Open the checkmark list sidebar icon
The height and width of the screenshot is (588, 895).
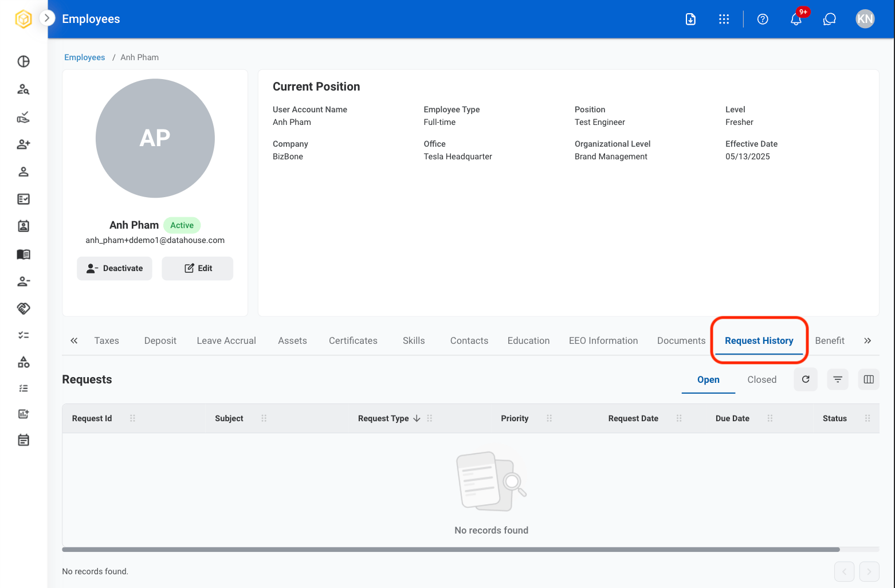23,335
